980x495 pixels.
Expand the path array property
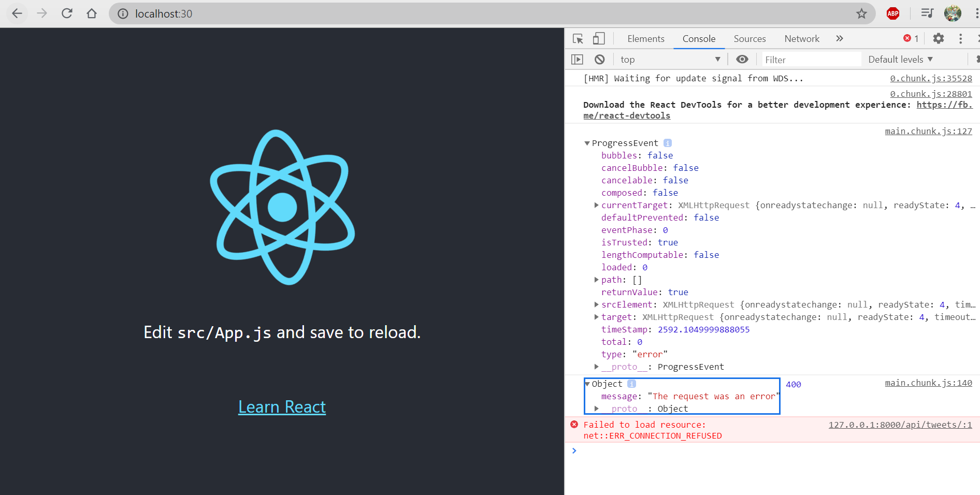[596, 280]
